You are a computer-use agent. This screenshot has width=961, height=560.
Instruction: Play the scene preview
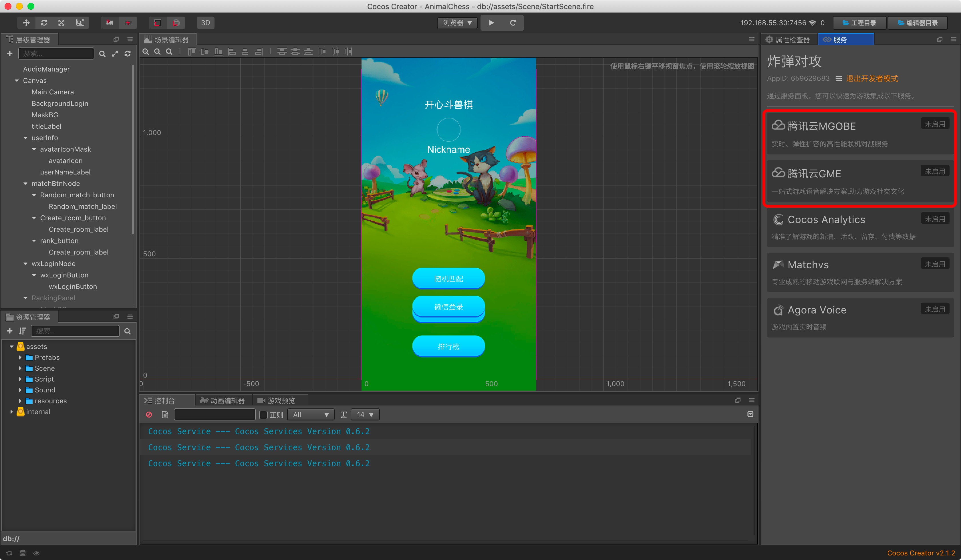point(491,23)
